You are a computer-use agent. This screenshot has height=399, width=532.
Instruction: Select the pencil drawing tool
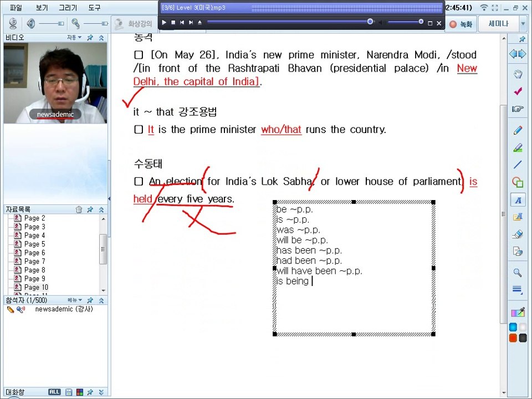point(518,130)
